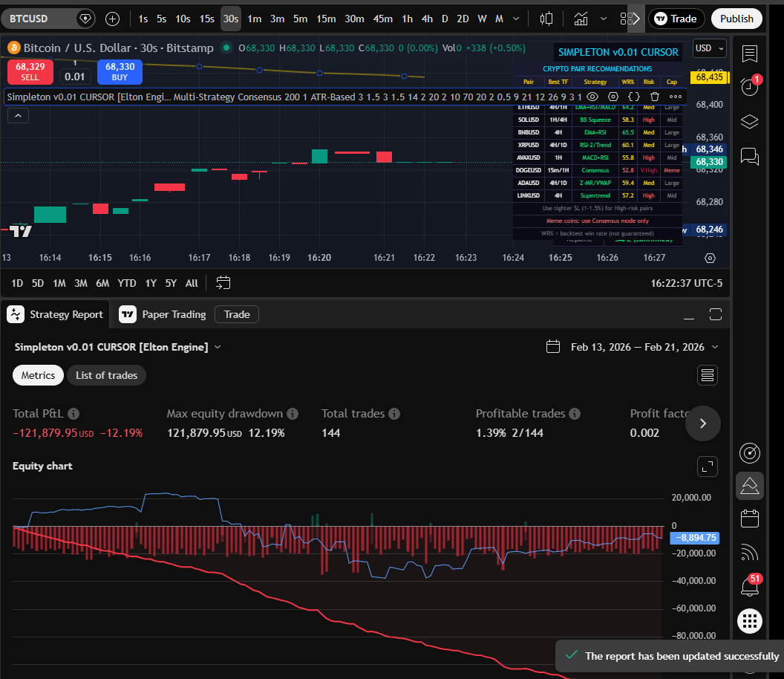Open the USD currency dropdown
The image size is (784, 679).
(x=708, y=47)
